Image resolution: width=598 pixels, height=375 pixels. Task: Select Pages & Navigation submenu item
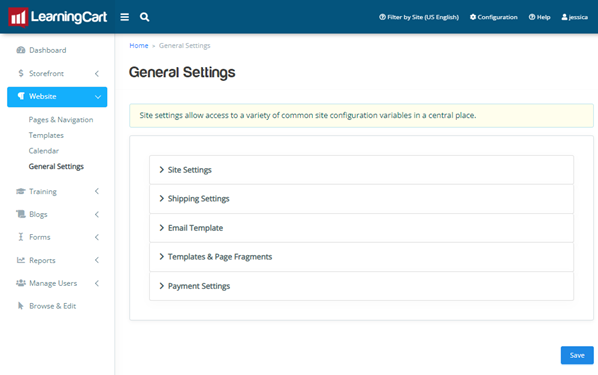(x=61, y=120)
